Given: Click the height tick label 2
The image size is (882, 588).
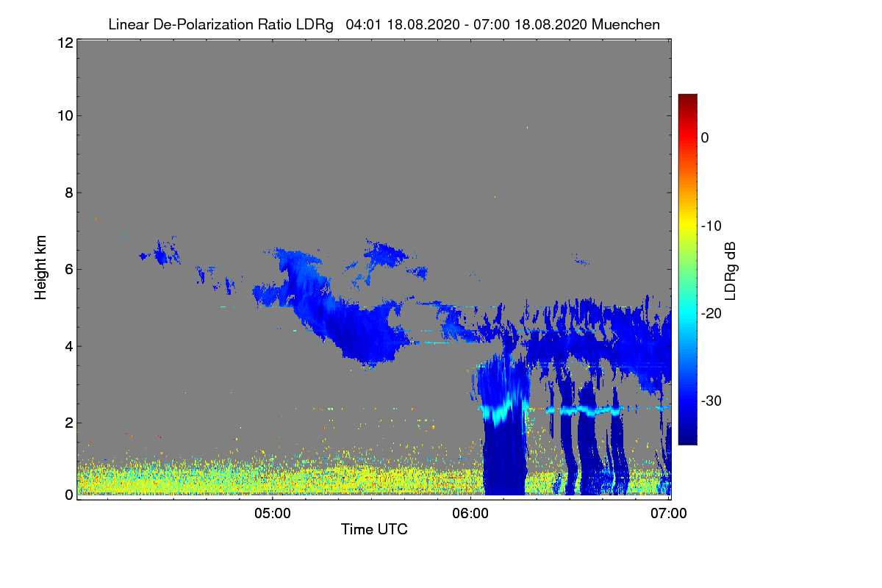Looking at the screenshot, I should click(x=68, y=422).
